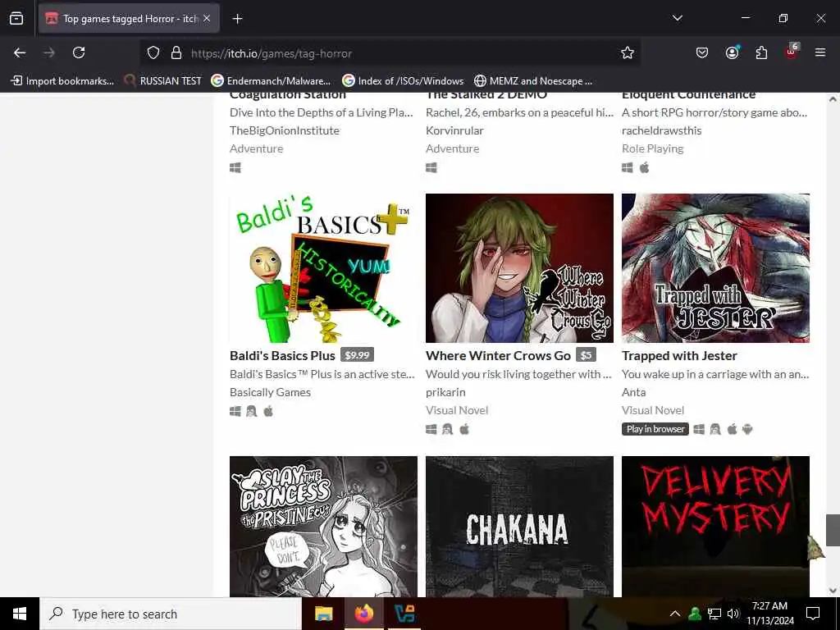Open the Trapped with Jester cover image
The width and height of the screenshot is (840, 630).
tap(715, 268)
